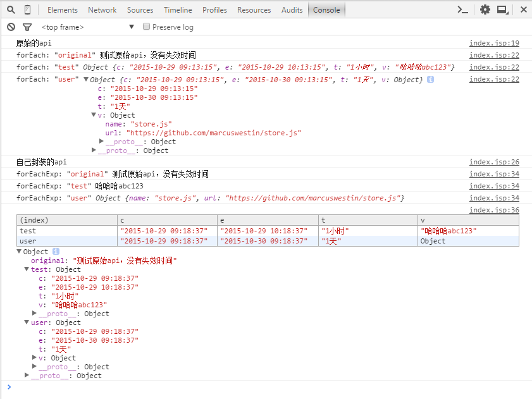
Task: Collapse the bottom root Object
Action: (19, 252)
